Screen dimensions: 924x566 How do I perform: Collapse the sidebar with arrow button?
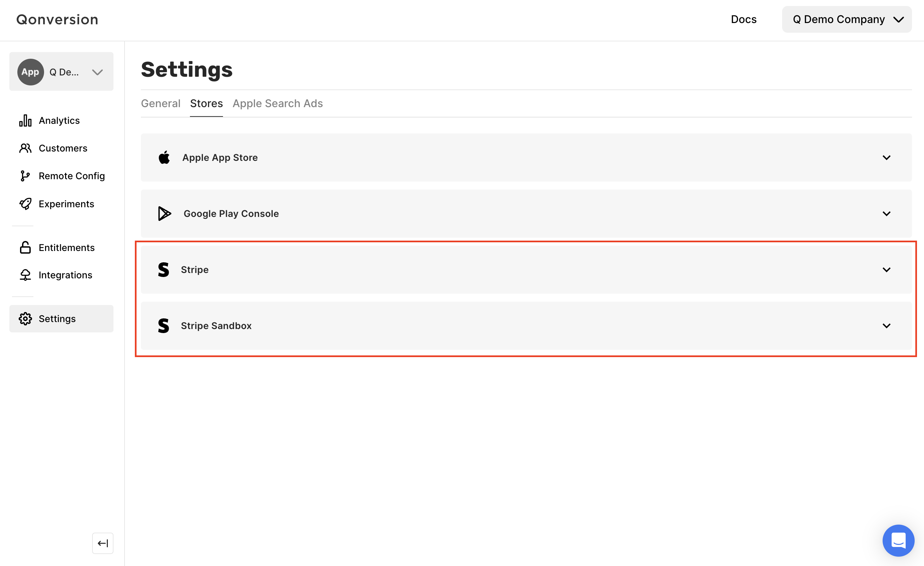tap(103, 543)
